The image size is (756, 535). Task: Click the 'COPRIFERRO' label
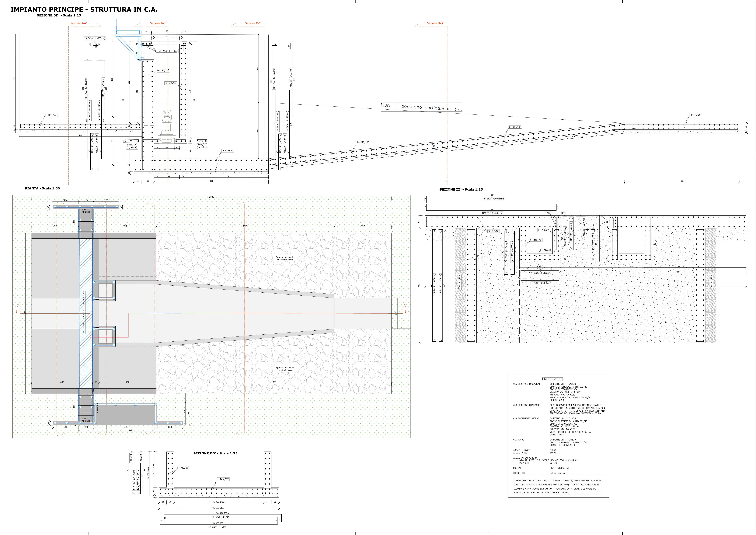(x=519, y=473)
